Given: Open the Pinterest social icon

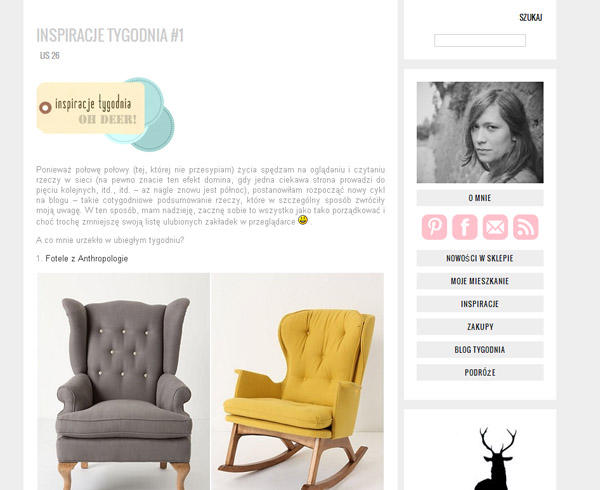Looking at the screenshot, I should tap(434, 227).
